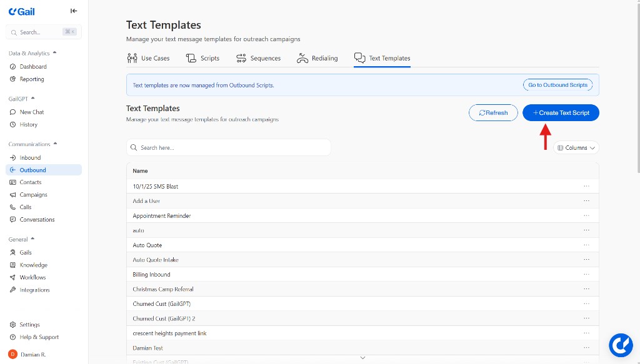Image resolution: width=640 pixels, height=364 pixels.
Task: Open the Gail chat widget bottom right
Action: click(x=621, y=345)
